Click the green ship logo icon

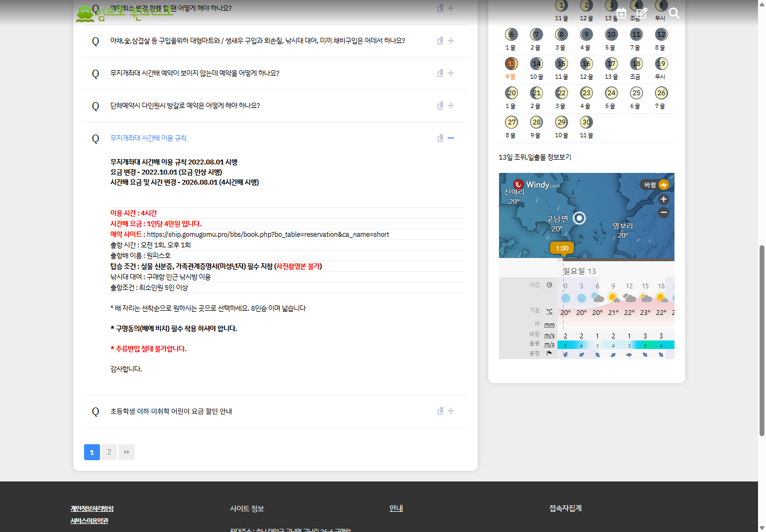tap(85, 14)
